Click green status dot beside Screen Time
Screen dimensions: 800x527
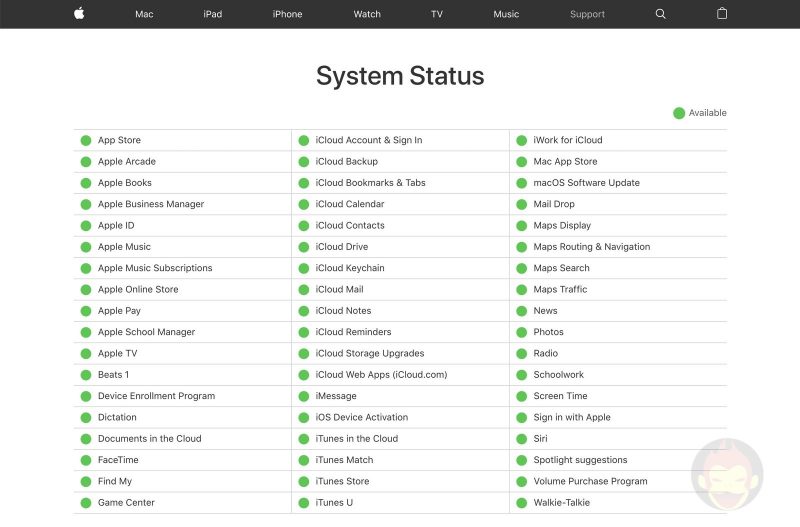pos(521,396)
